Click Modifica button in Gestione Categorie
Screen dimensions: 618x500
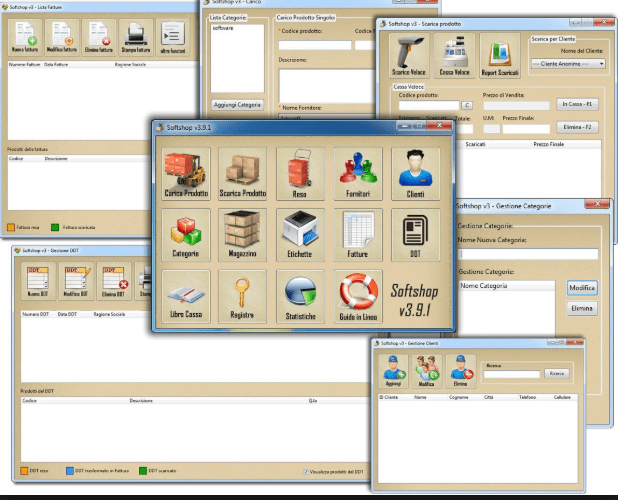coord(582,288)
